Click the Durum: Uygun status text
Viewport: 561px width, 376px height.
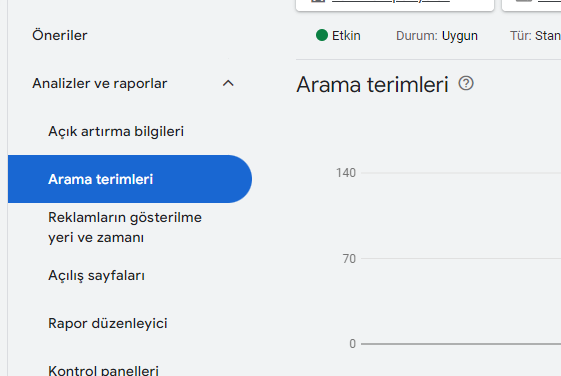tap(436, 36)
